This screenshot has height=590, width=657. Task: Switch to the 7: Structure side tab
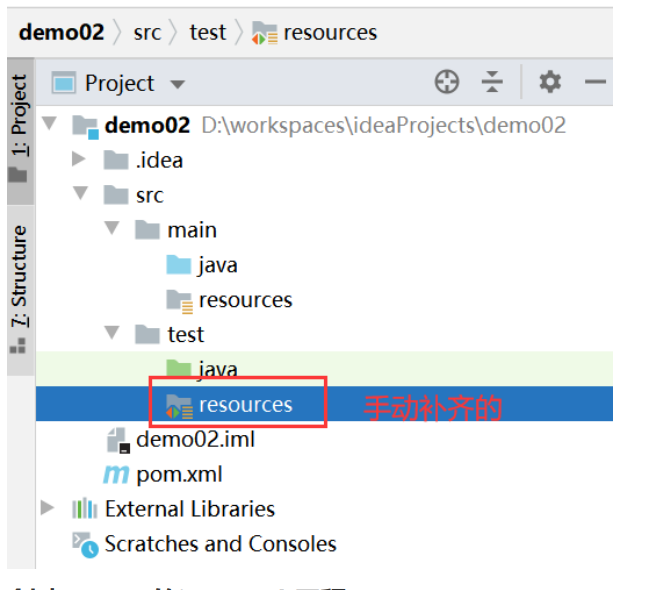pyautogui.click(x=19, y=289)
